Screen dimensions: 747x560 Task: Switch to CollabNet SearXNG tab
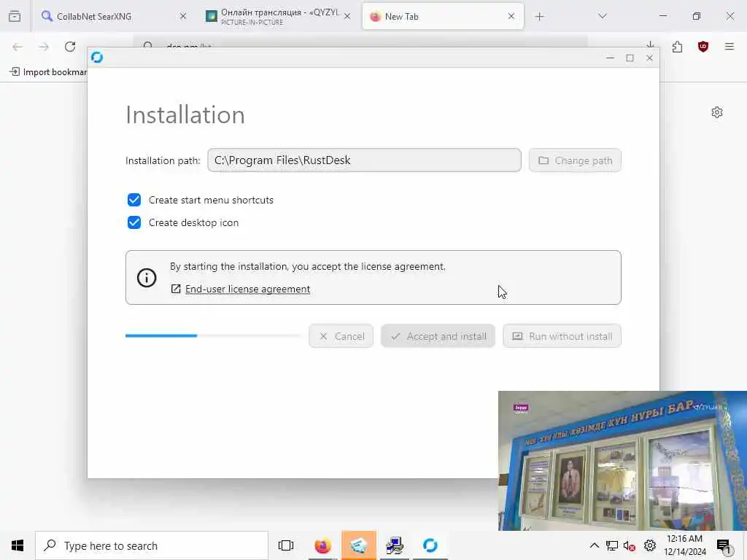(113, 16)
